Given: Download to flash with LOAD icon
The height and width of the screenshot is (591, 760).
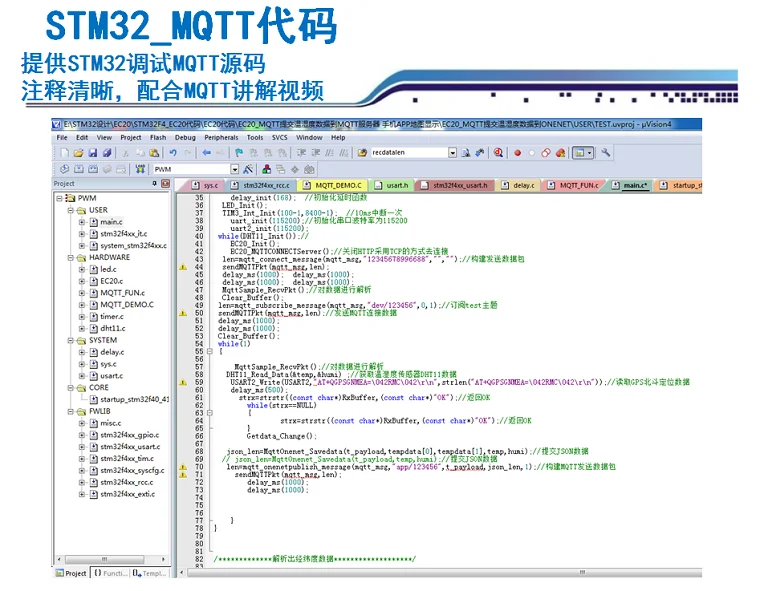Looking at the screenshot, I should (140, 169).
